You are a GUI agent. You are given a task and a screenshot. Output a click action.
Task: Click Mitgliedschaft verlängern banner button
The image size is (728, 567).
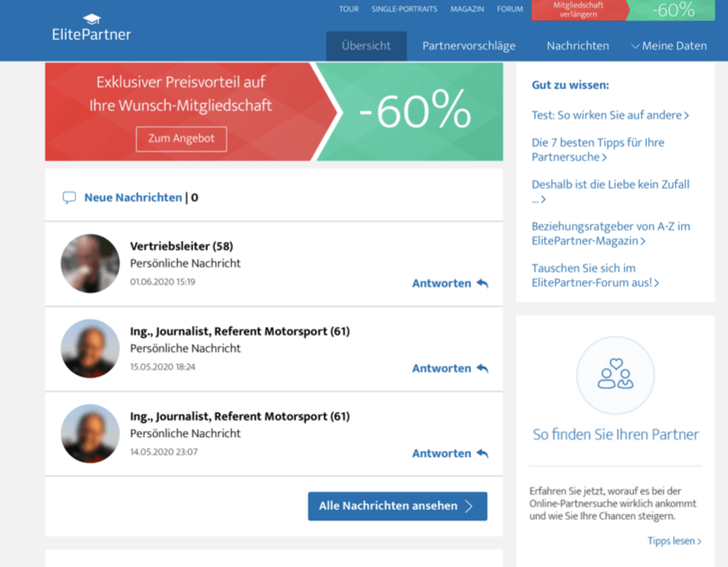pos(579,10)
